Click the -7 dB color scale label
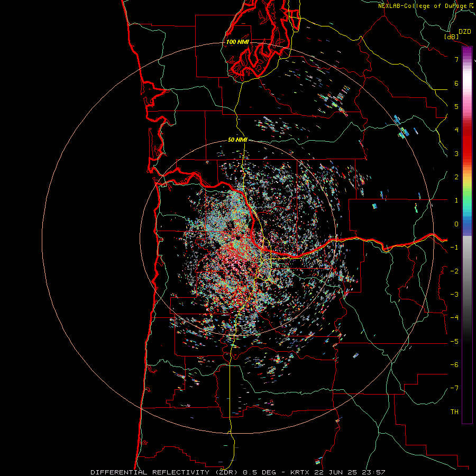476x476 pixels. tap(454, 388)
